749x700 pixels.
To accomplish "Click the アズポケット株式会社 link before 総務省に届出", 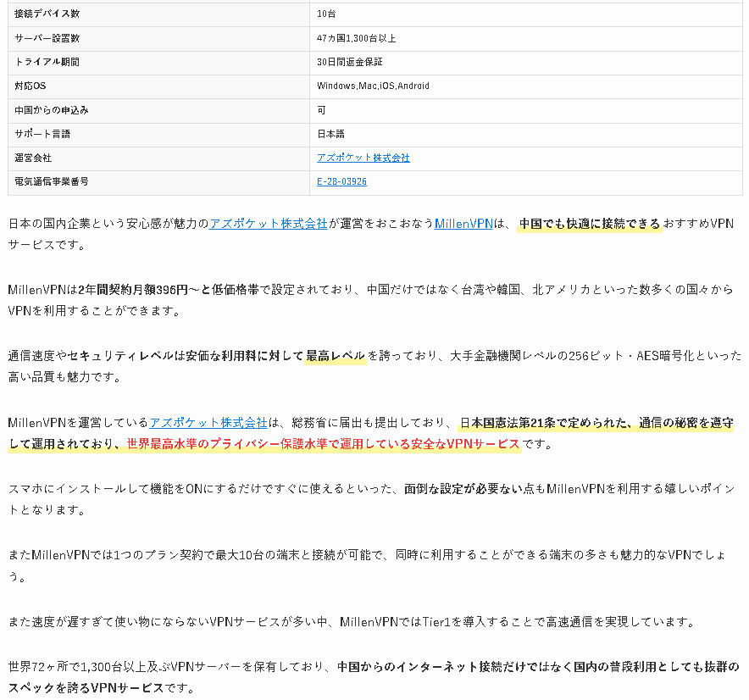I will [x=208, y=422].
